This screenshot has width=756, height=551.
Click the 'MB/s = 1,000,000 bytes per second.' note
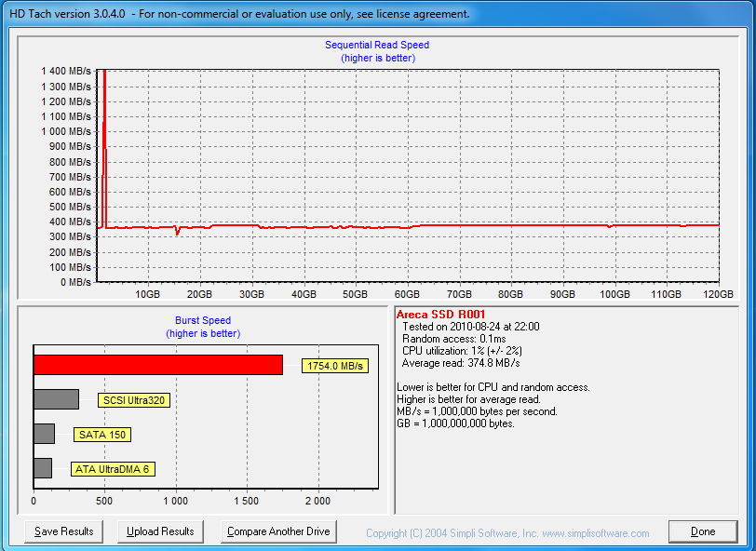click(477, 411)
